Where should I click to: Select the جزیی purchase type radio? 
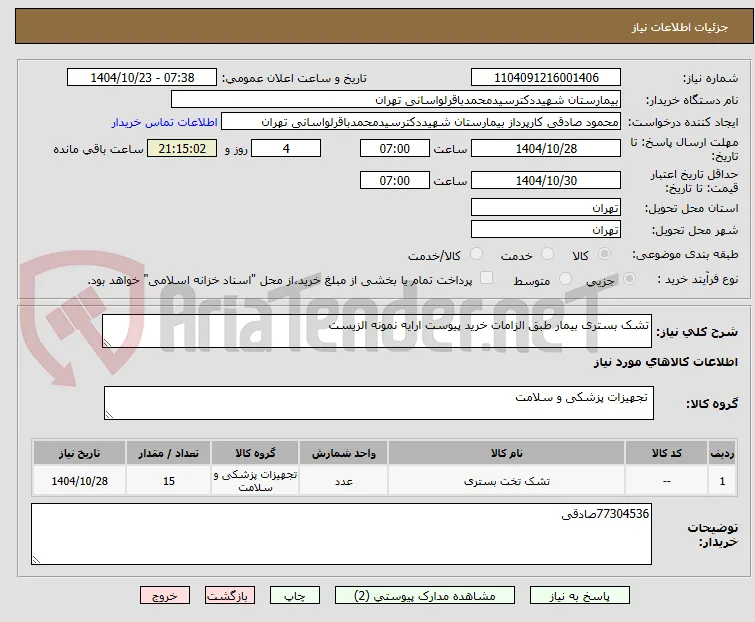[x=629, y=279]
